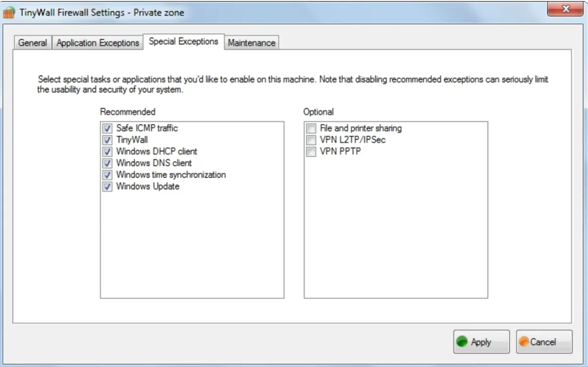This screenshot has height=367, width=588.
Task: Uncheck the TinyWall recommended exception
Action: [x=107, y=140]
